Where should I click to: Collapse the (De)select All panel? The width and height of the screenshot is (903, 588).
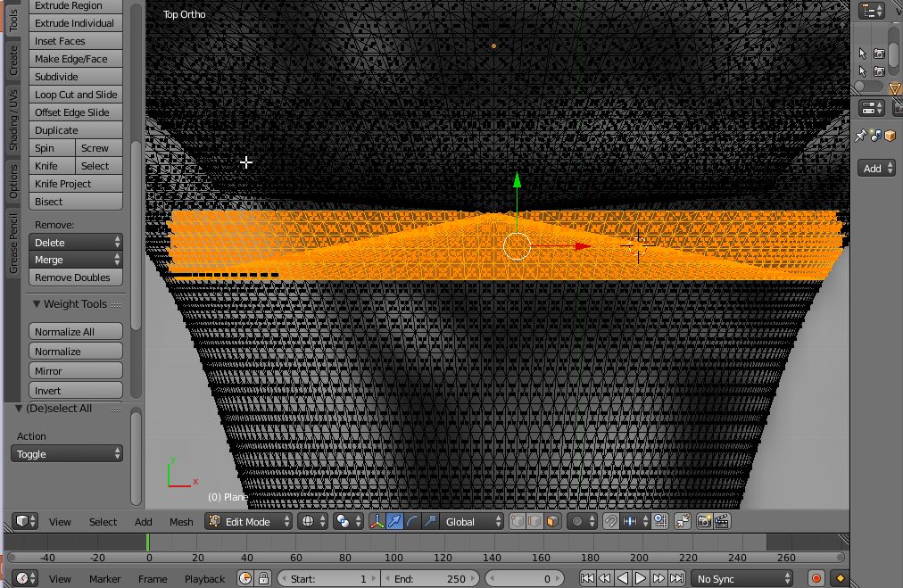pyautogui.click(x=19, y=408)
